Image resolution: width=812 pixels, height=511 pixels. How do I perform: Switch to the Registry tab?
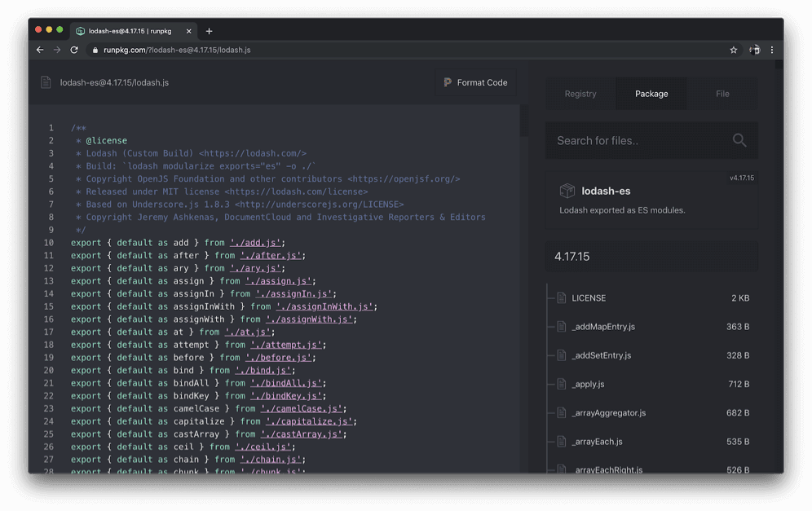[580, 94]
